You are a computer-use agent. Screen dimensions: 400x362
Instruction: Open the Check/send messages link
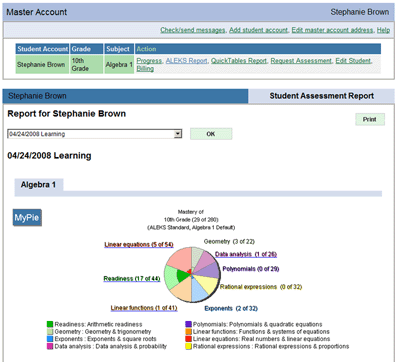[x=193, y=30]
